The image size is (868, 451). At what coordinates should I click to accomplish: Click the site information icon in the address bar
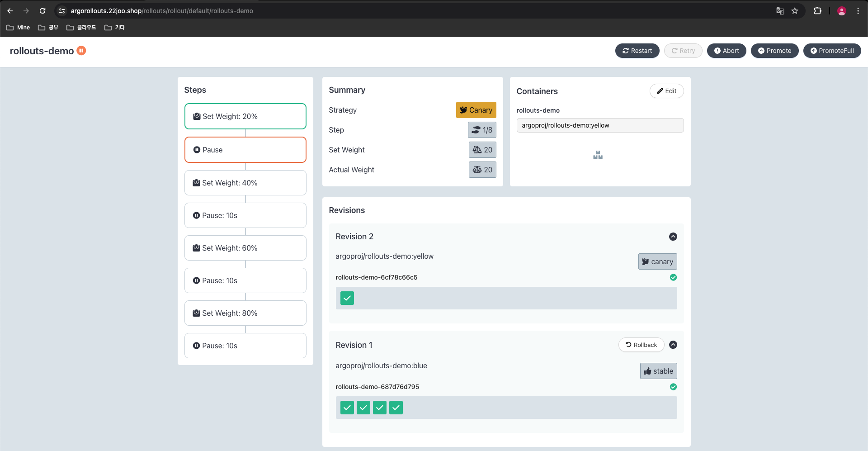click(x=62, y=11)
